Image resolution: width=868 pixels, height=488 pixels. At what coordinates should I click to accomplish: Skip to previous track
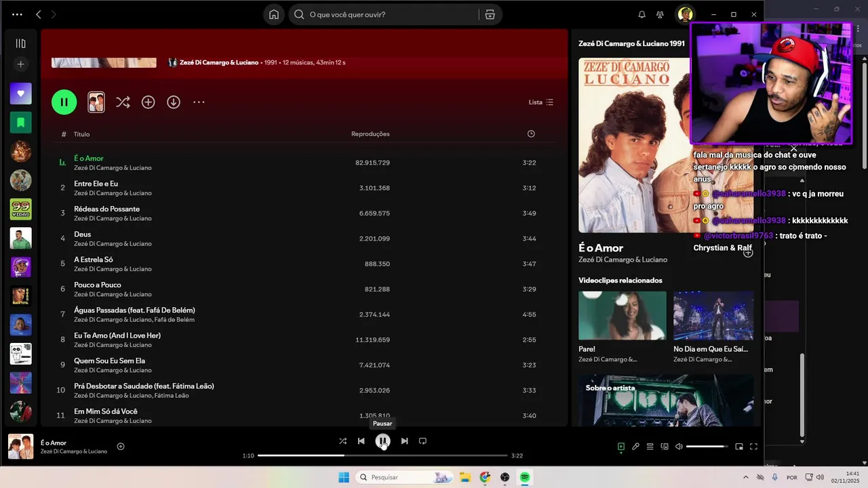pos(361,441)
